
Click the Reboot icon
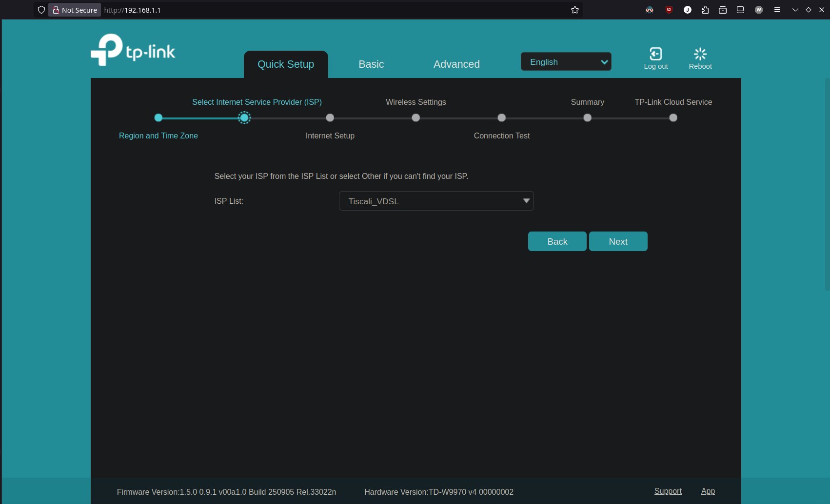(x=700, y=54)
